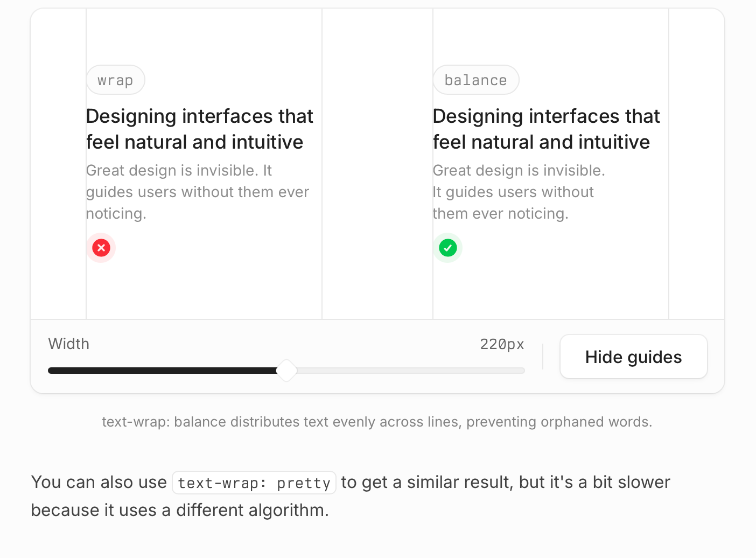
Task: Click the dark filled portion of Width slider
Action: 162,371
